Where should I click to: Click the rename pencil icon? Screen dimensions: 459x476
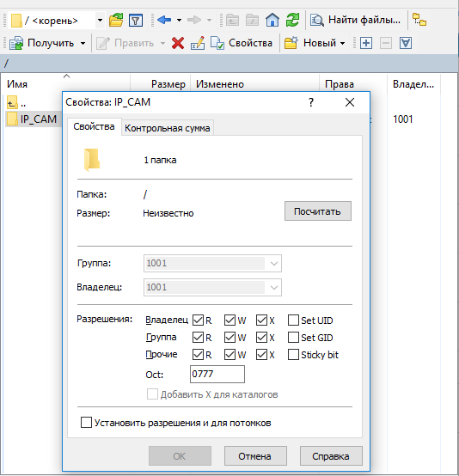coord(198,43)
